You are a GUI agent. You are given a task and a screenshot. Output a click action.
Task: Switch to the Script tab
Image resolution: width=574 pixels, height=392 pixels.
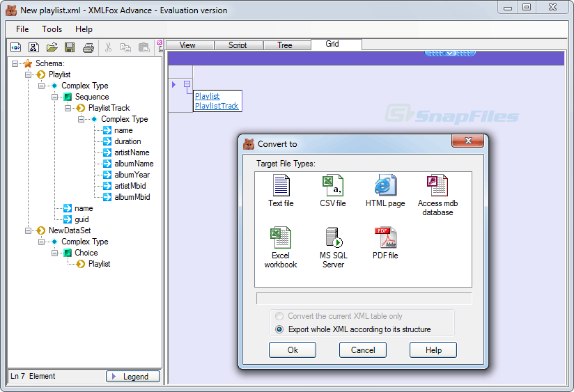239,45
